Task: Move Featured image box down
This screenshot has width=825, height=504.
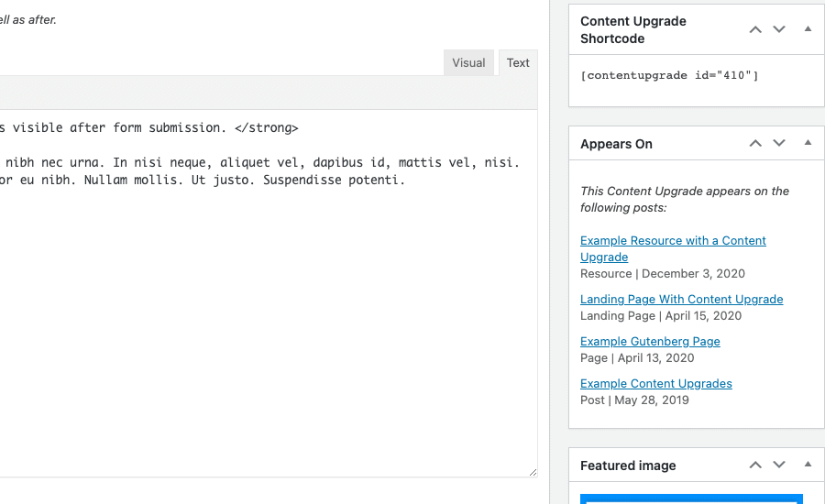Action: 779,465
